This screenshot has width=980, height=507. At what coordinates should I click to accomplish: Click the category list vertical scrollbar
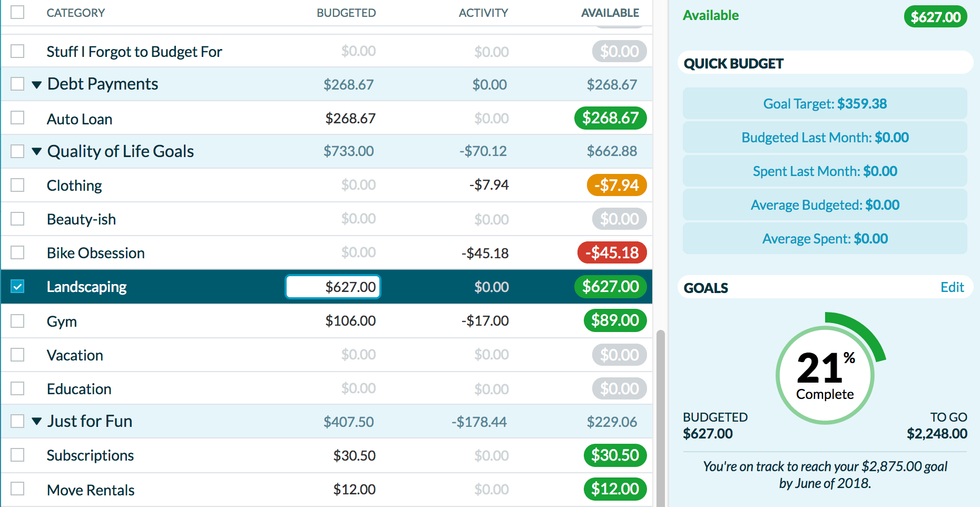pos(660,416)
